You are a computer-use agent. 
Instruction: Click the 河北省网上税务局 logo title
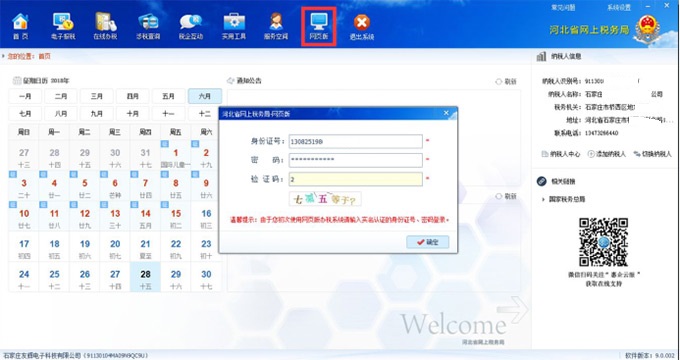[x=589, y=29]
